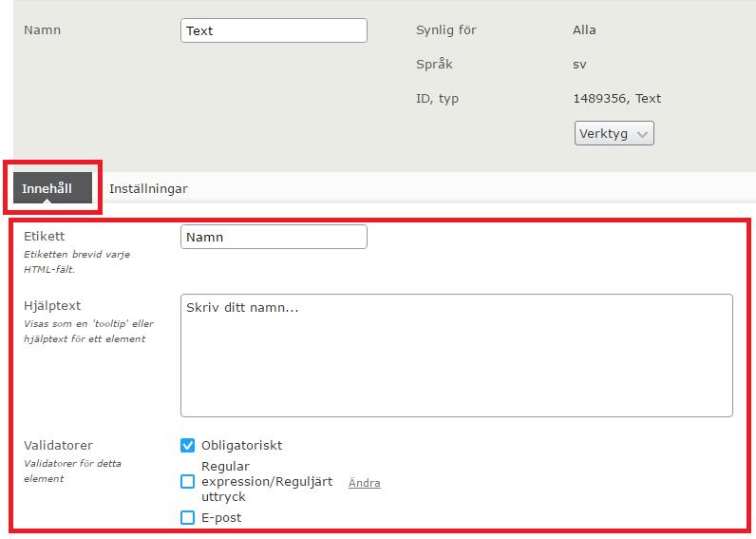Click the 'ID, typ' label
The width and height of the screenshot is (756, 539).
click(x=437, y=99)
